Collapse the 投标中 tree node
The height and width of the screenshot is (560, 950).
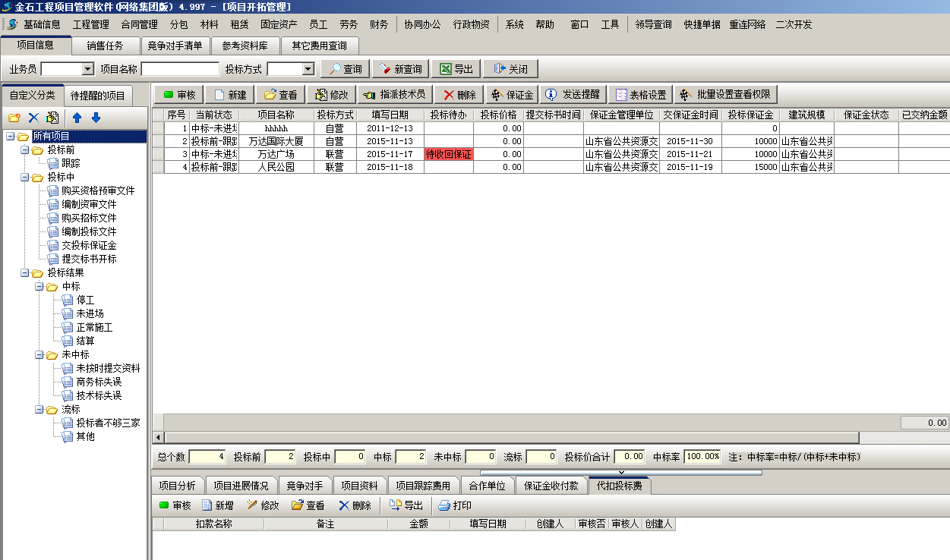pyautogui.click(x=25, y=178)
